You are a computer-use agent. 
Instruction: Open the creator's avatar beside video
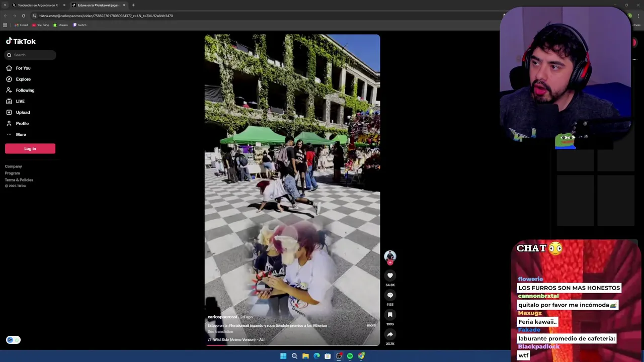(390, 256)
